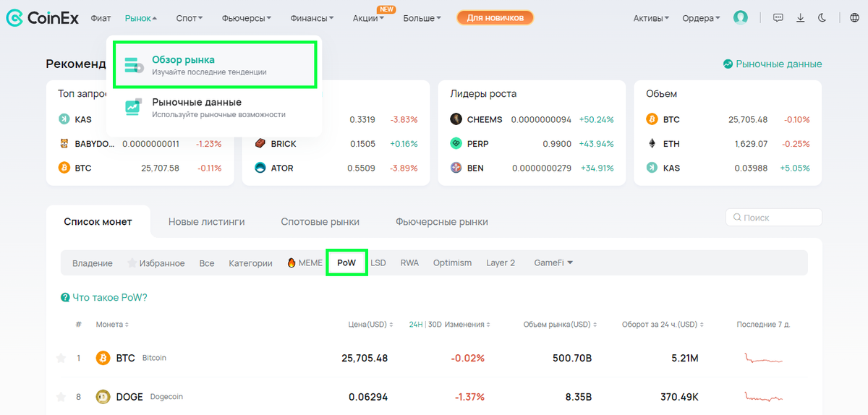The image size is (868, 415).
Task: Expand the Активы dropdown
Action: (x=651, y=18)
